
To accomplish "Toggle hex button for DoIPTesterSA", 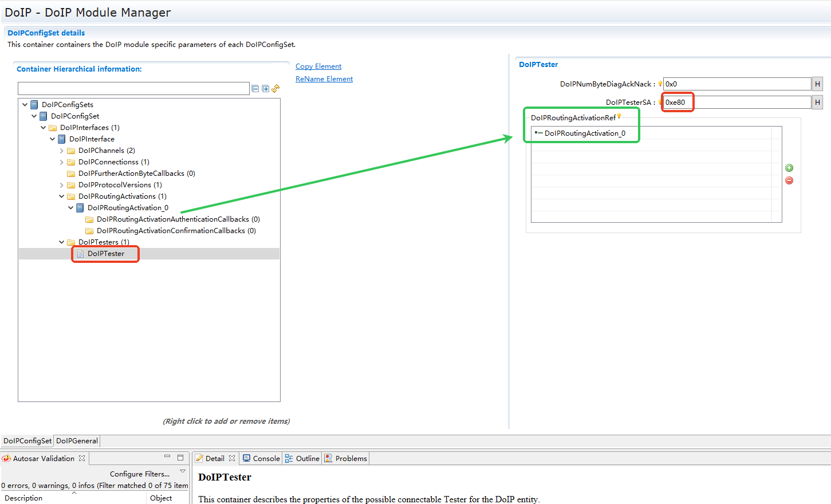I will (x=817, y=103).
